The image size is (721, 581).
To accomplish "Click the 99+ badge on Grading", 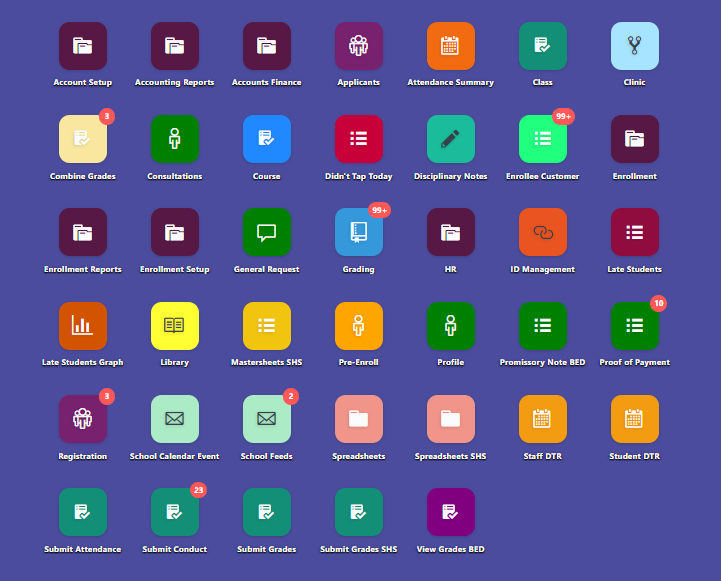I will point(379,210).
